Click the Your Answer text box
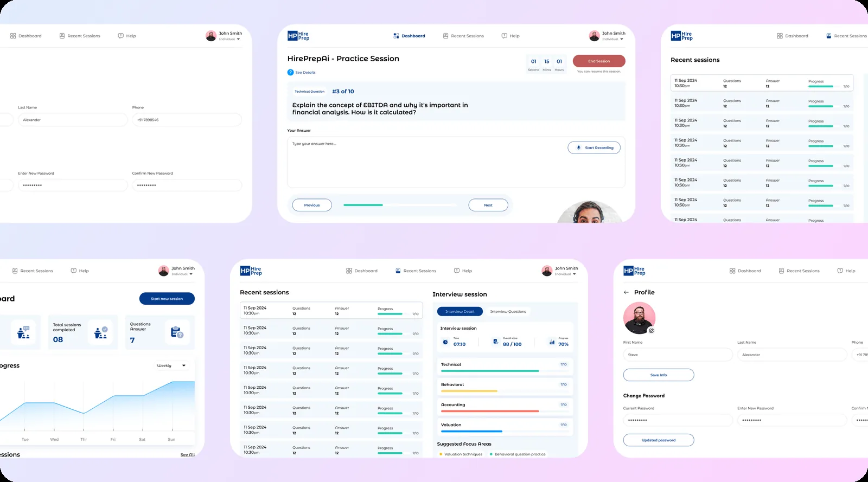 (456, 162)
